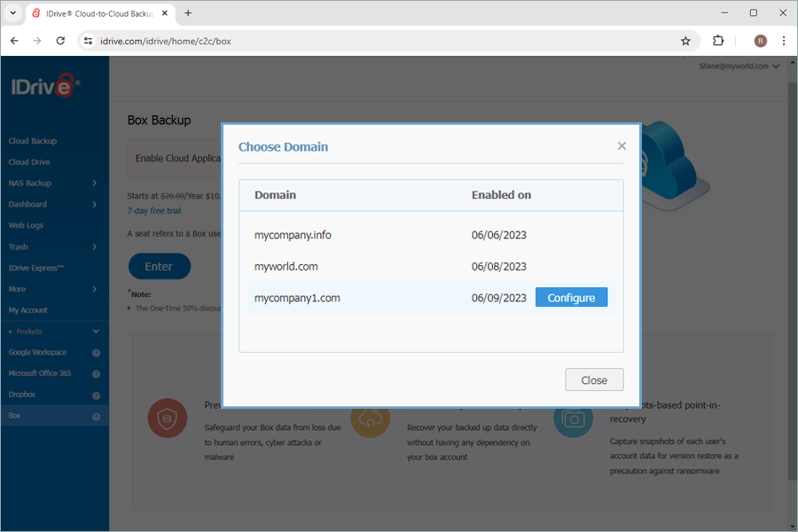
Task: Click the 06/06/2023 enabled date
Action: pos(498,235)
